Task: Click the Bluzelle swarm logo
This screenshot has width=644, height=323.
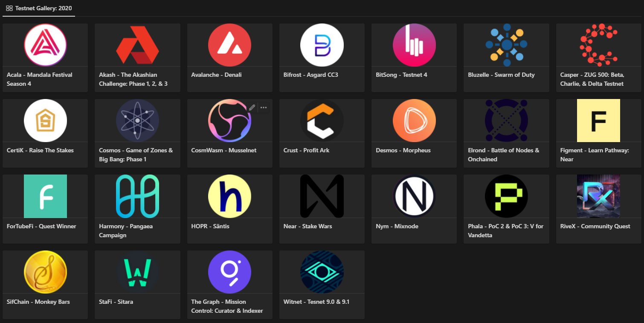Action: pyautogui.click(x=506, y=45)
